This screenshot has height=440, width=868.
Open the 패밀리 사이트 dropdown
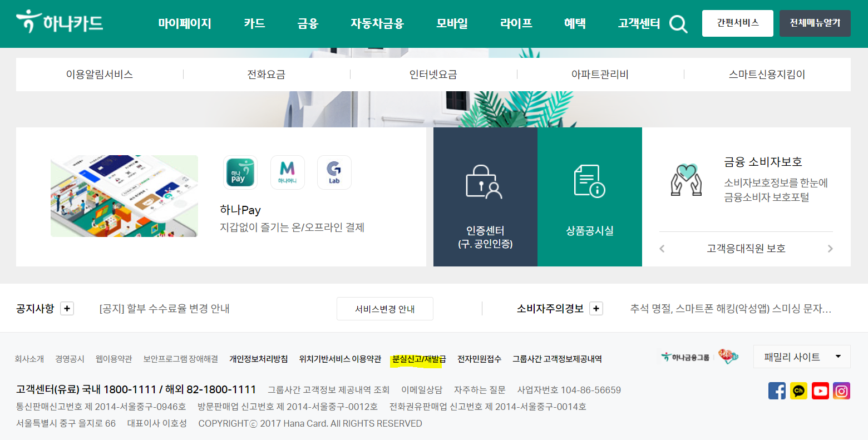tap(801, 356)
